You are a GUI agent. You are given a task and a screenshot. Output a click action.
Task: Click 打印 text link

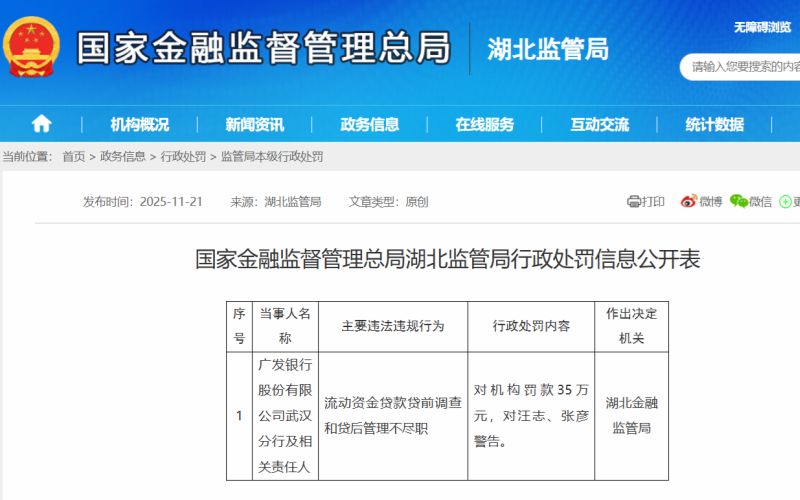click(x=653, y=202)
